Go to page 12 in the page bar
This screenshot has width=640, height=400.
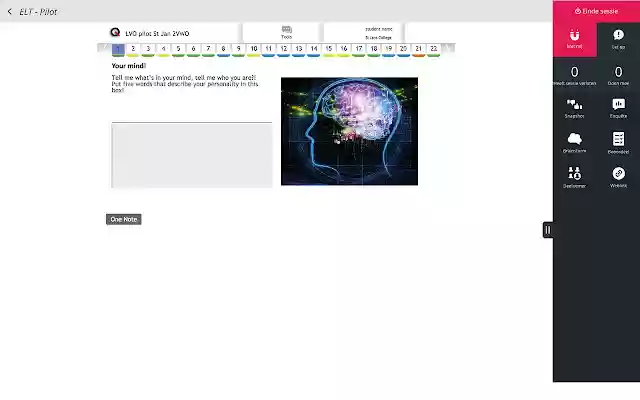click(284, 49)
